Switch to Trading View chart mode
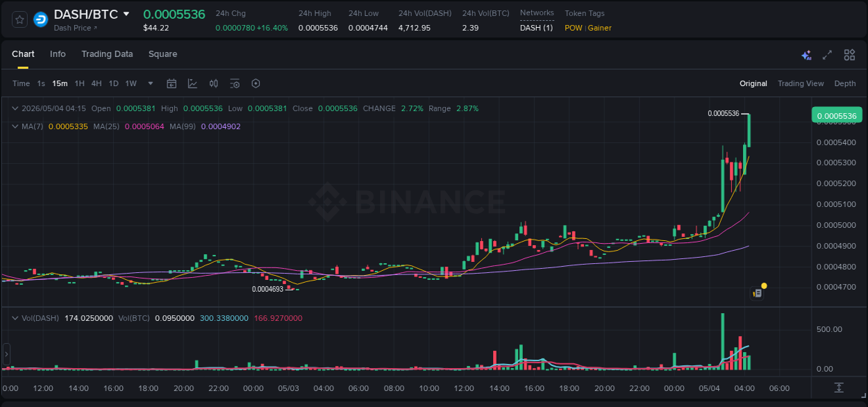 tap(801, 83)
